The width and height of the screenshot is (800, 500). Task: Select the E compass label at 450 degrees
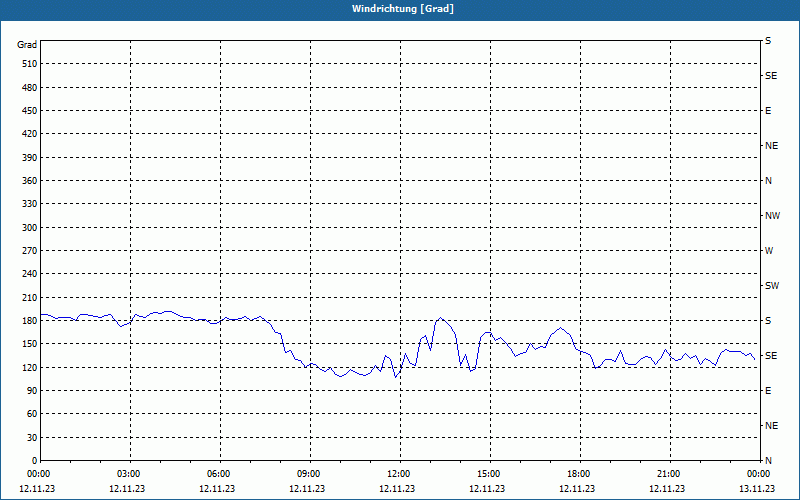(768, 111)
